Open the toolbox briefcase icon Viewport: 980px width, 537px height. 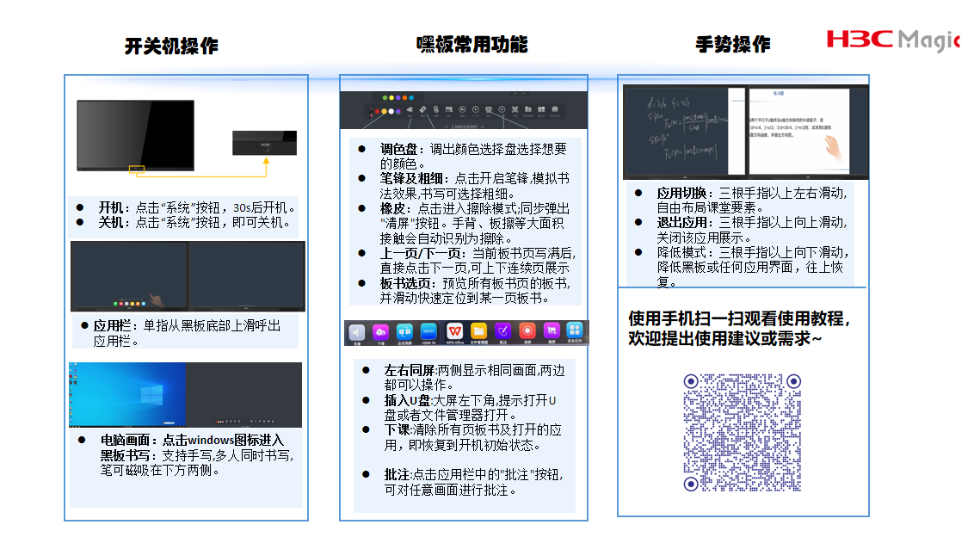(555, 108)
